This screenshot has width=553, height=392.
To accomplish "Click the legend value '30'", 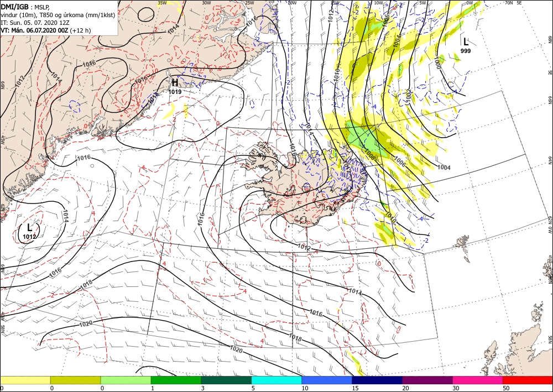I will tap(456, 388).
